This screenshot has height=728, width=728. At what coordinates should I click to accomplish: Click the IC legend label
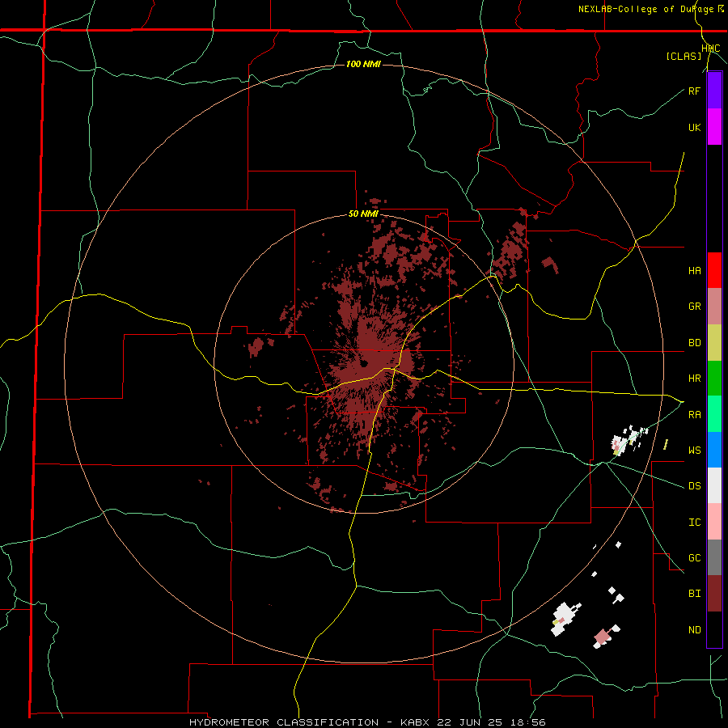(694, 522)
